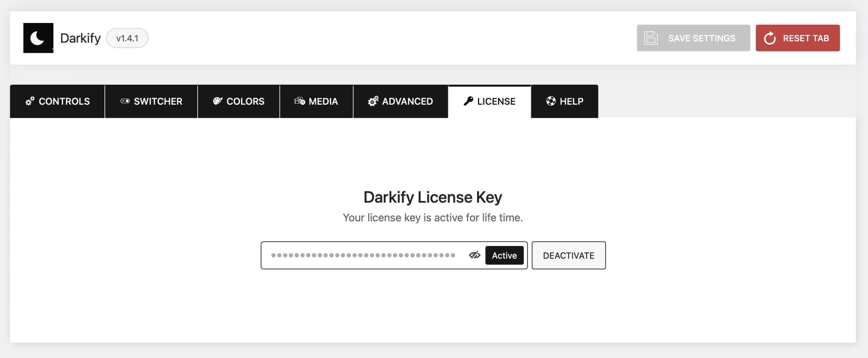Image resolution: width=868 pixels, height=358 pixels.
Task: Click the toggle icon on Switcher tab
Action: pyautogui.click(x=125, y=101)
